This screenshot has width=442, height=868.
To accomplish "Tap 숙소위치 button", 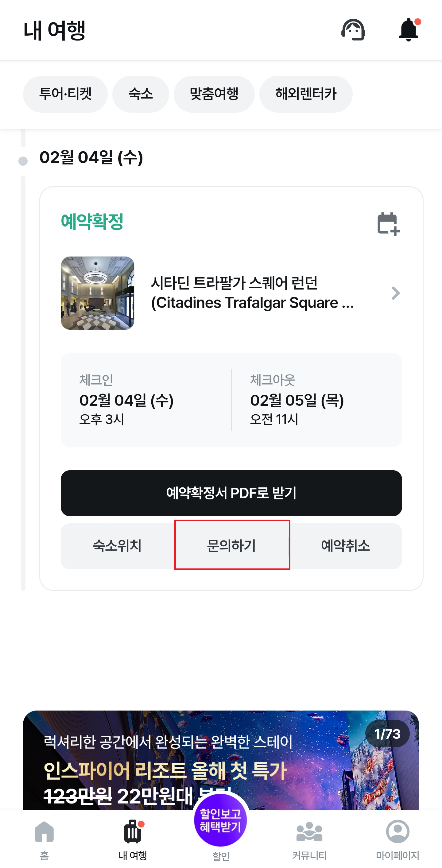I will (117, 546).
